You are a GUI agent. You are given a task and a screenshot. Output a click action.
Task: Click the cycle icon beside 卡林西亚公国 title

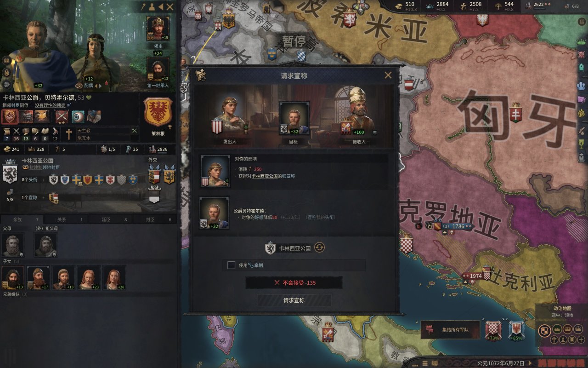tap(320, 247)
